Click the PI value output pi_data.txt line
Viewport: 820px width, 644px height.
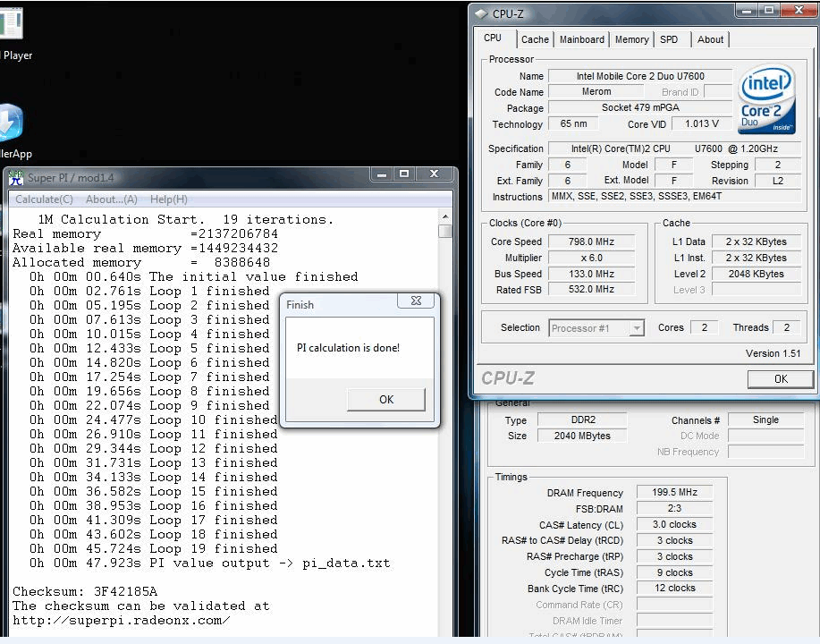210,563
